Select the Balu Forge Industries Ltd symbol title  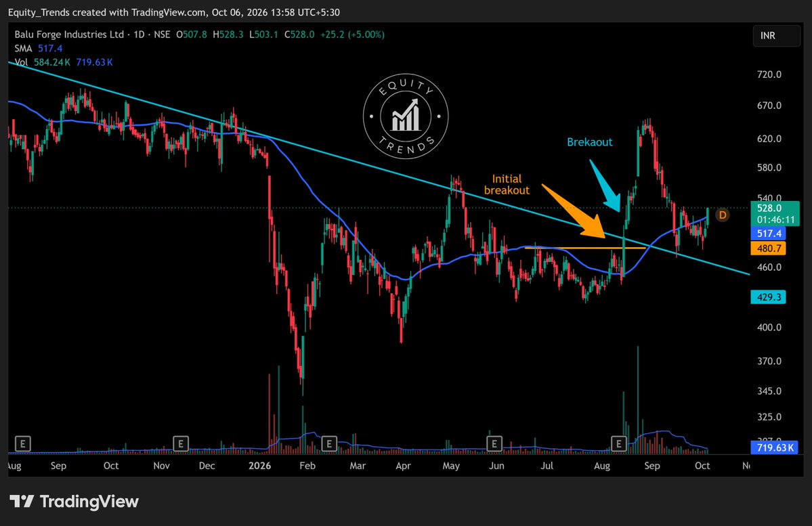[x=69, y=35]
